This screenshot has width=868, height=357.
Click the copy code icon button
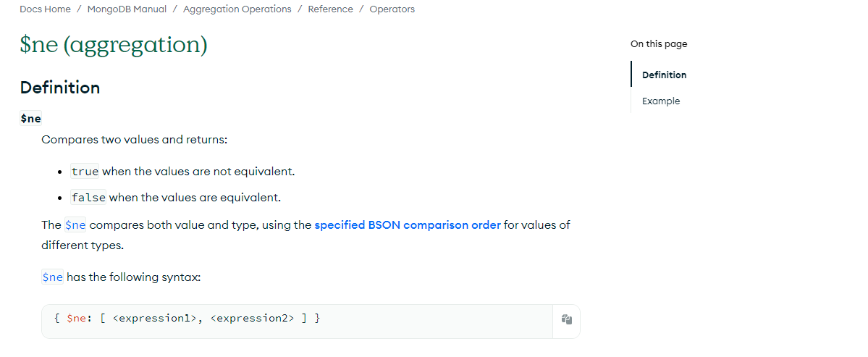(x=567, y=319)
